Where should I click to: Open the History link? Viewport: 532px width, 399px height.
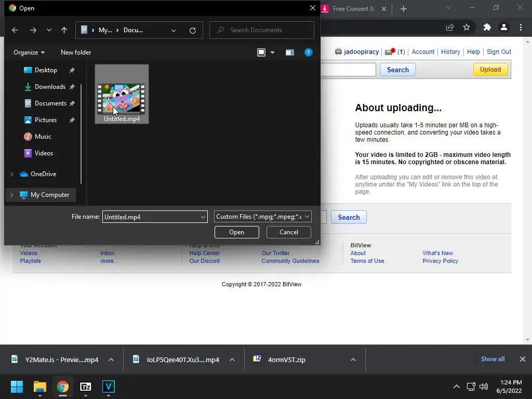pyautogui.click(x=450, y=51)
